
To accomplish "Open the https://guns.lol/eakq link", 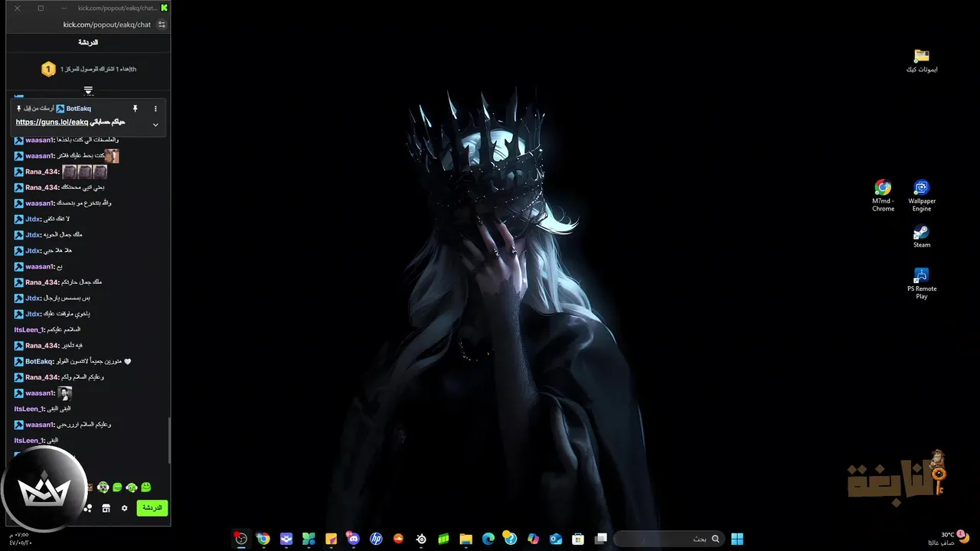I will click(52, 122).
